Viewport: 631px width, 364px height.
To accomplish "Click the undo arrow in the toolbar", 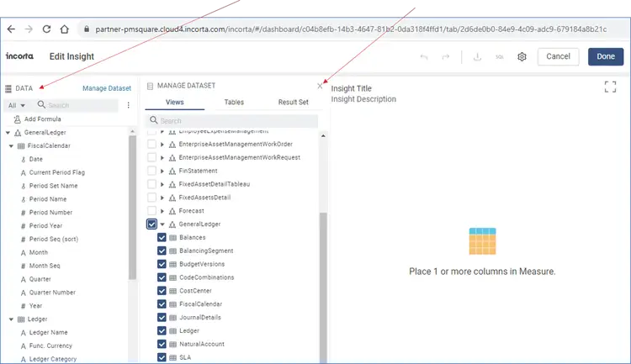I will click(424, 56).
